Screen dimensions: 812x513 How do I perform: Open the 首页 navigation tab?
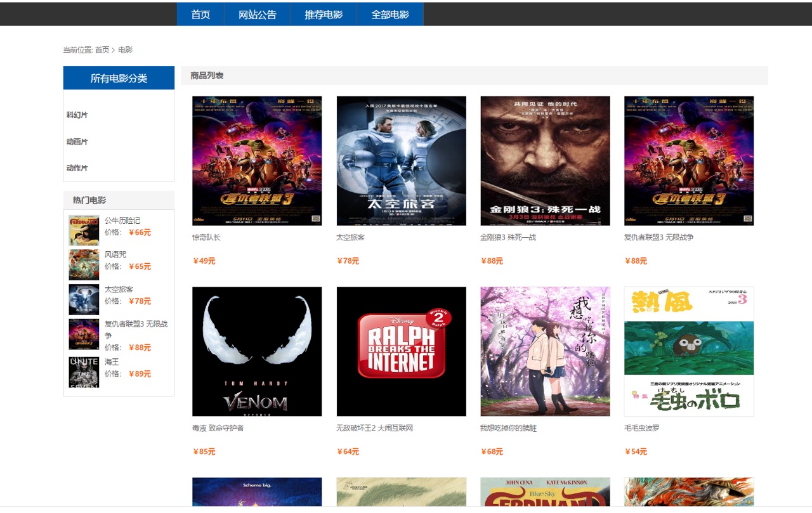tap(200, 14)
